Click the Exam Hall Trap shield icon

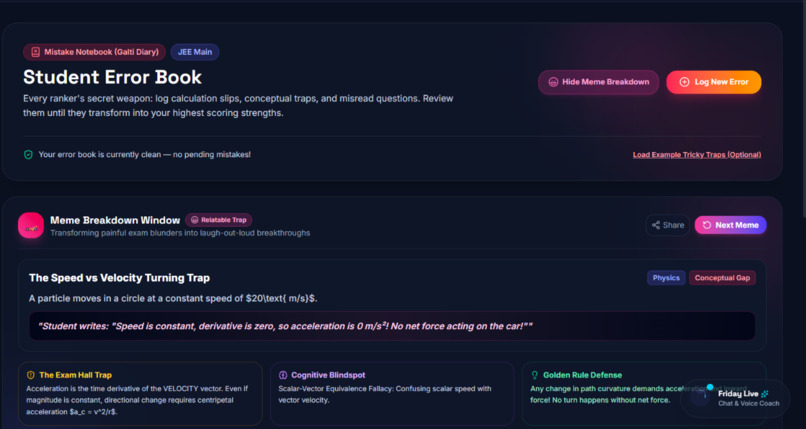coord(31,375)
